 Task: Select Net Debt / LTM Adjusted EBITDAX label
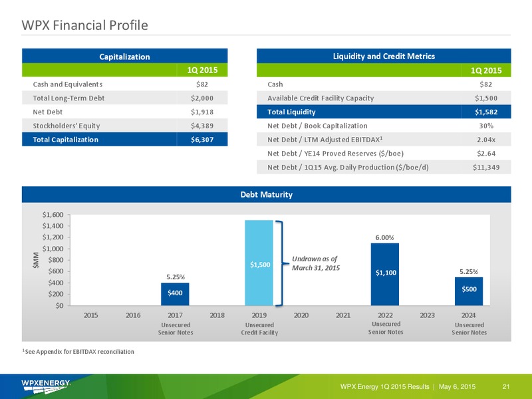click(x=325, y=140)
